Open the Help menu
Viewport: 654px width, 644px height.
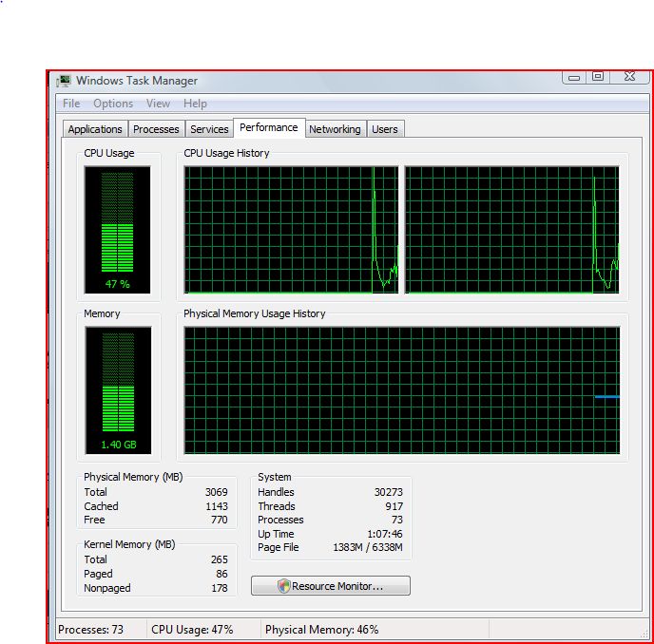coord(195,104)
